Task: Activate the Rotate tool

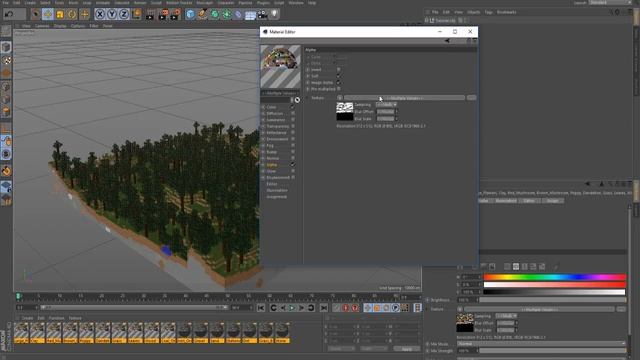Action: 72,15
